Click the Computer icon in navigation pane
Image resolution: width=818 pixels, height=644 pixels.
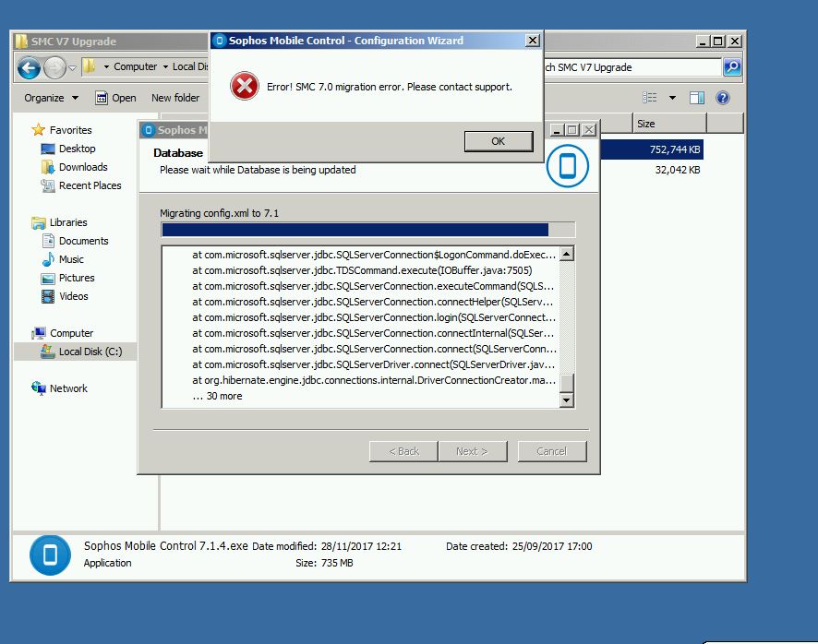coord(38,333)
